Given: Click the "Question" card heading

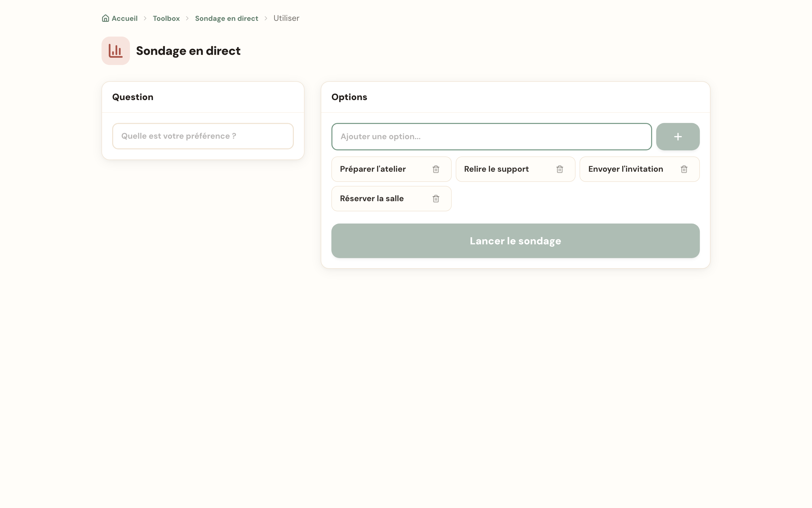Looking at the screenshot, I should tap(132, 97).
